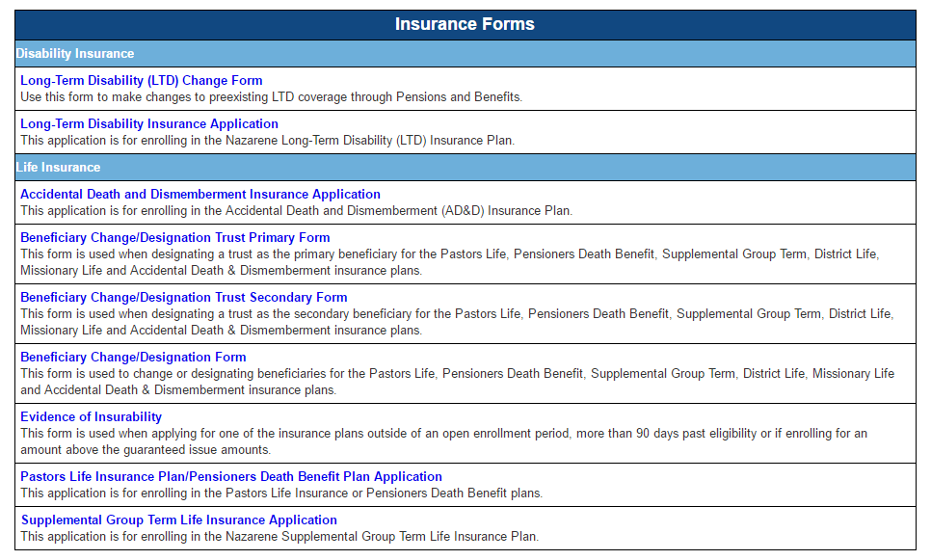
Task: Open Supplemental Group Term Life Insurance Application
Action: click(179, 520)
